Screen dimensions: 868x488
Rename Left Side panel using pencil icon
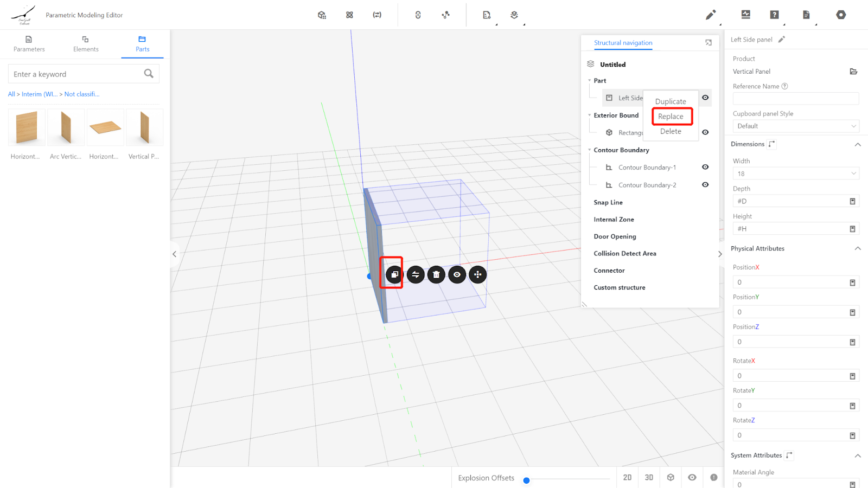click(x=781, y=40)
